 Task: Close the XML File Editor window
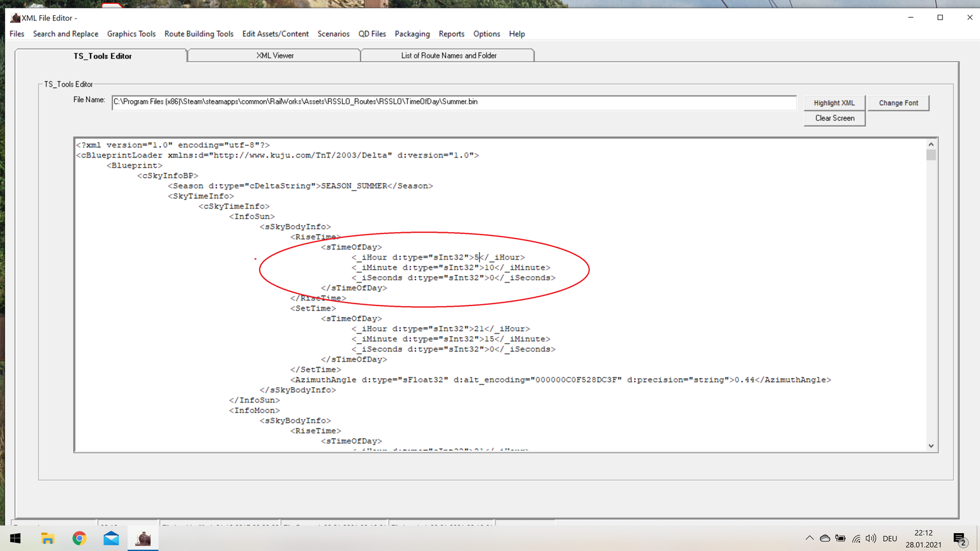click(969, 18)
